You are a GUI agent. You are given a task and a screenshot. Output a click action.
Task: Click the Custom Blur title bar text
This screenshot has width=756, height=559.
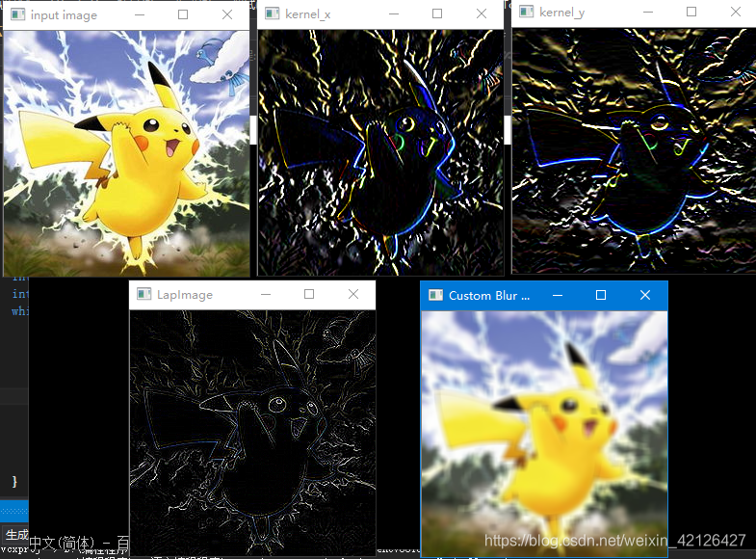[x=489, y=296]
